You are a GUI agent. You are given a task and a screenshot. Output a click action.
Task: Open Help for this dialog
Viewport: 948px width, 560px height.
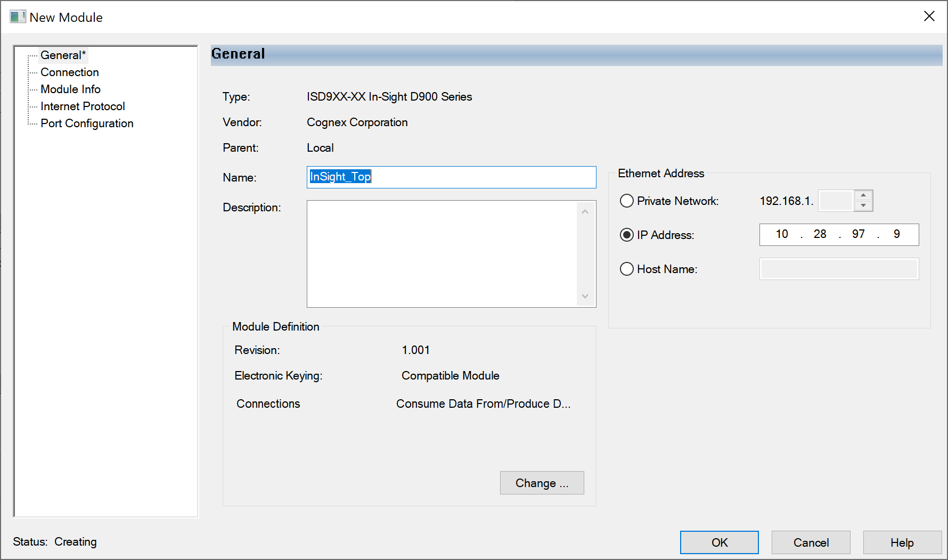(902, 542)
